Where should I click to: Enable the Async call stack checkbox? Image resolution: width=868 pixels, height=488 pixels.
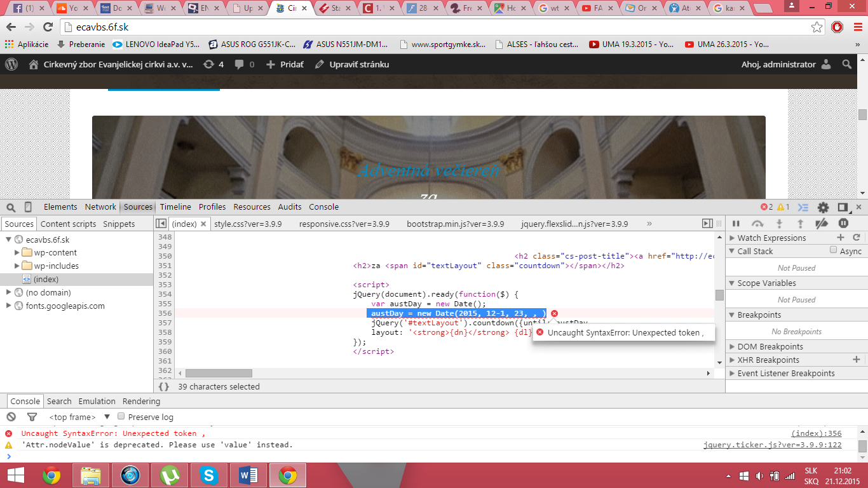coord(834,250)
